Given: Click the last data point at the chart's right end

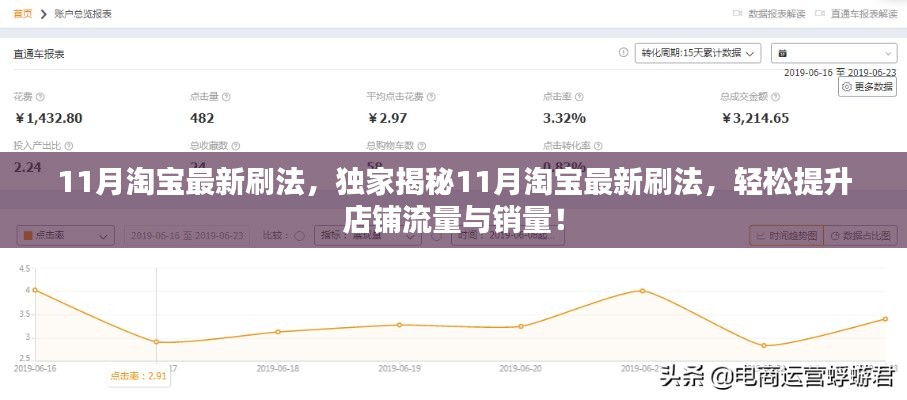Looking at the screenshot, I should 886,319.
